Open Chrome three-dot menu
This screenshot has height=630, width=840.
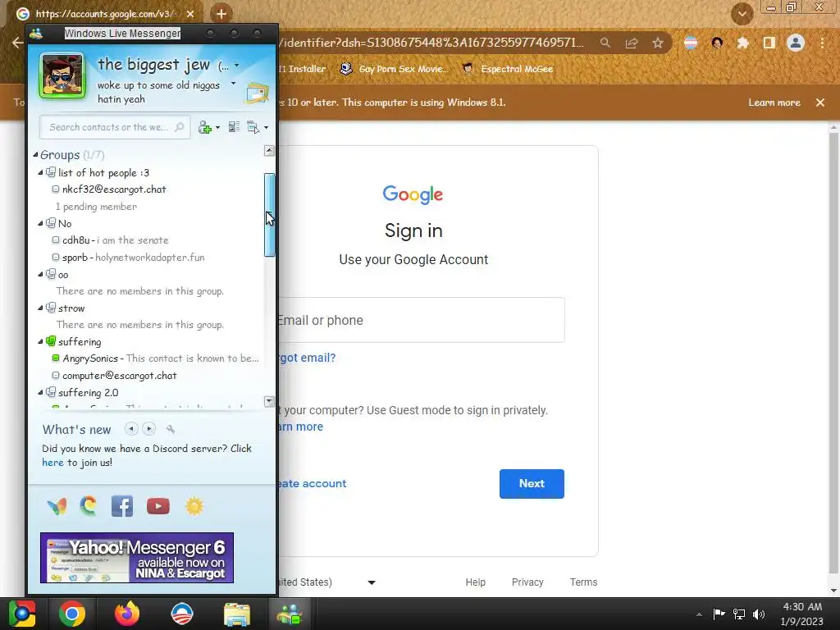coord(822,43)
